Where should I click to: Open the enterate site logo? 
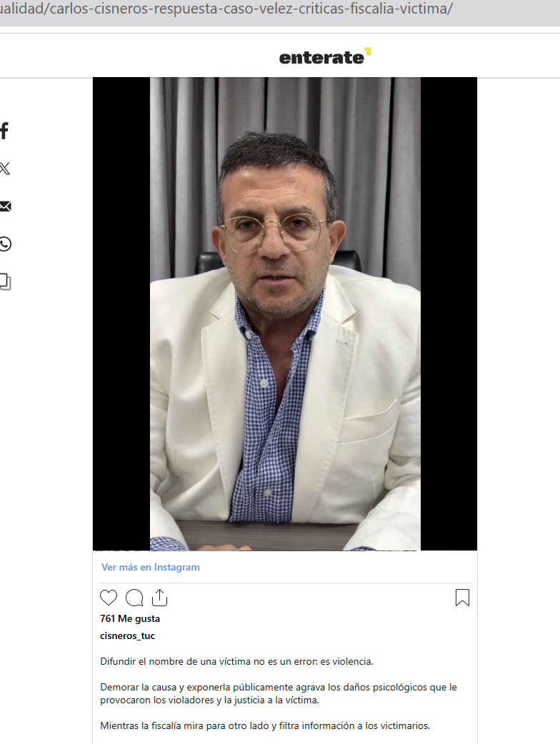[x=325, y=56]
